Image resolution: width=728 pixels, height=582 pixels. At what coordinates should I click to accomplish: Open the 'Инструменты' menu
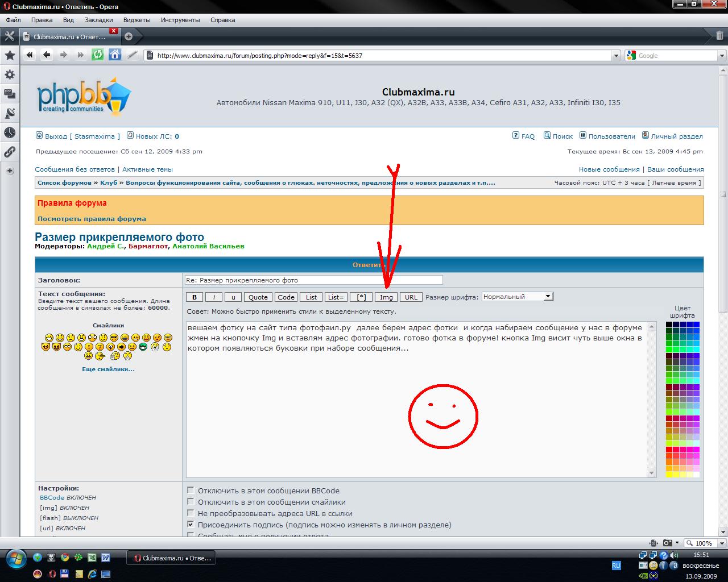pos(180,20)
